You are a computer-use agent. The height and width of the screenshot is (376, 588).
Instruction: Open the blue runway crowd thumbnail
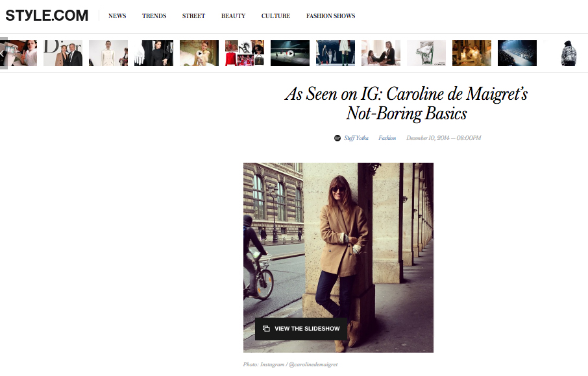[x=517, y=53]
